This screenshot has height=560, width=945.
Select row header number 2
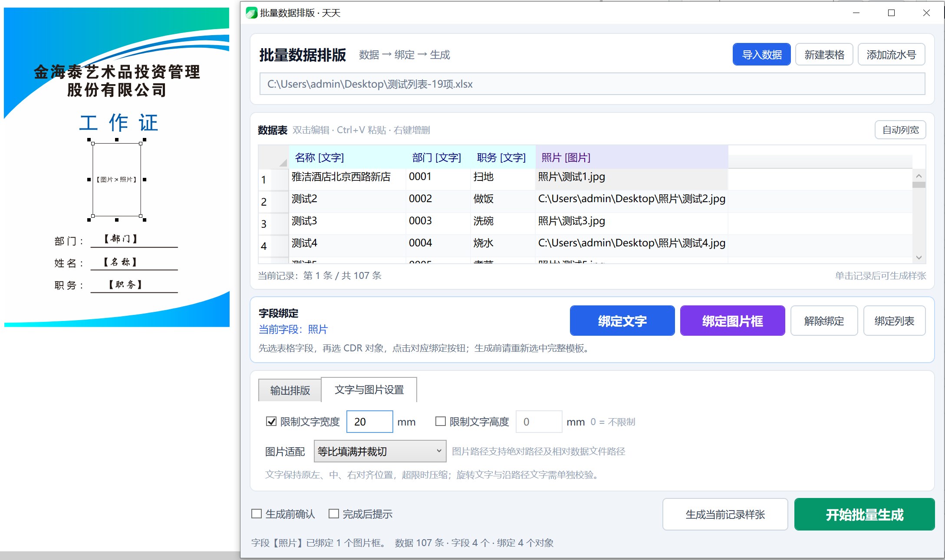pyautogui.click(x=273, y=202)
